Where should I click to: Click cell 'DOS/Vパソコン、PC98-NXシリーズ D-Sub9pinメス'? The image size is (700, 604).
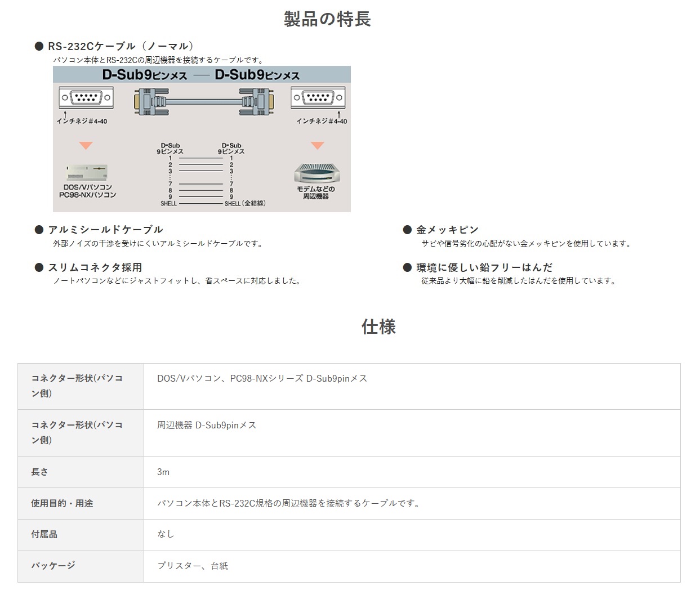point(412,386)
